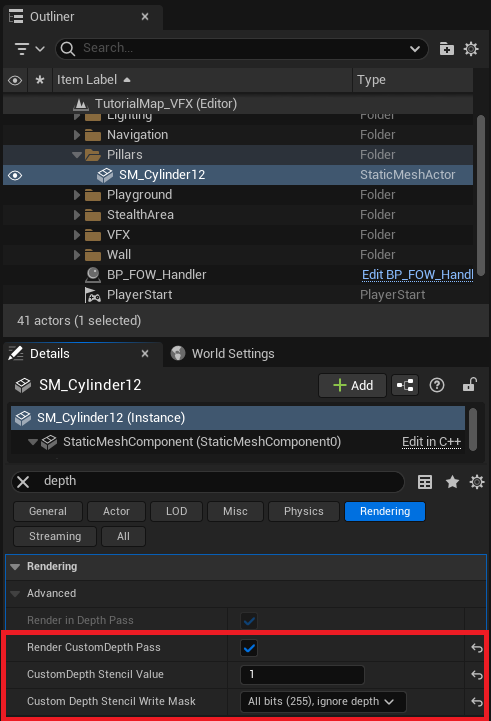Open Details view options gear
Image resolution: width=491 pixels, height=721 pixels.
tap(477, 482)
